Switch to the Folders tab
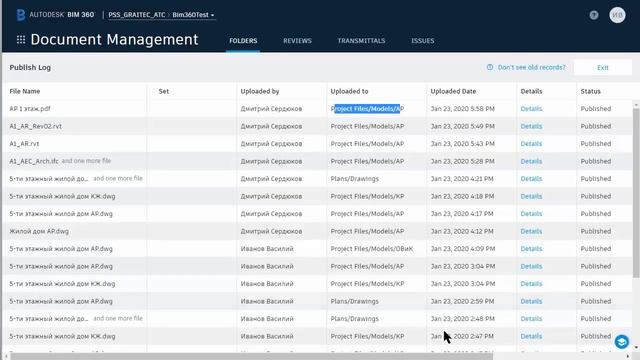This screenshot has width=640, height=360. pyautogui.click(x=243, y=41)
